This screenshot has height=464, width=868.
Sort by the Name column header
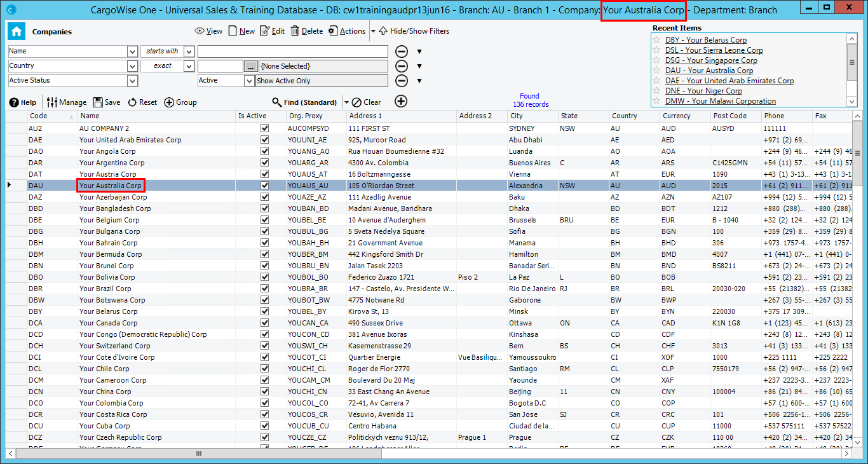(156, 116)
